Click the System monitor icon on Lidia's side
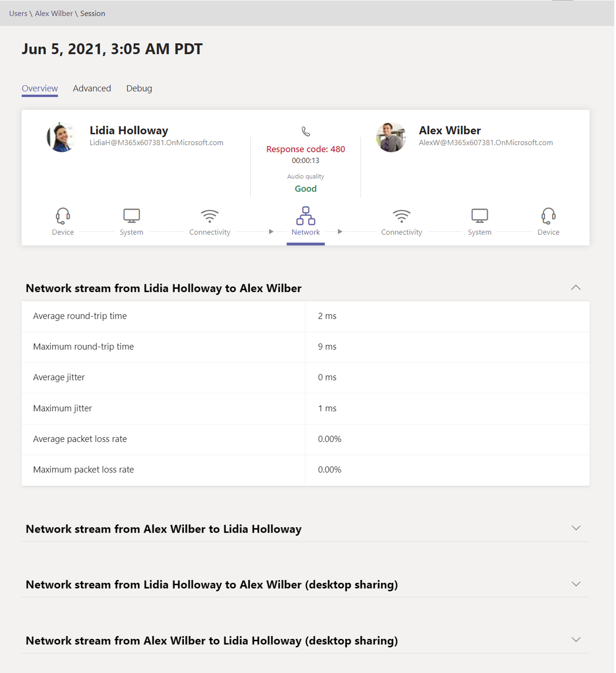 point(131,216)
